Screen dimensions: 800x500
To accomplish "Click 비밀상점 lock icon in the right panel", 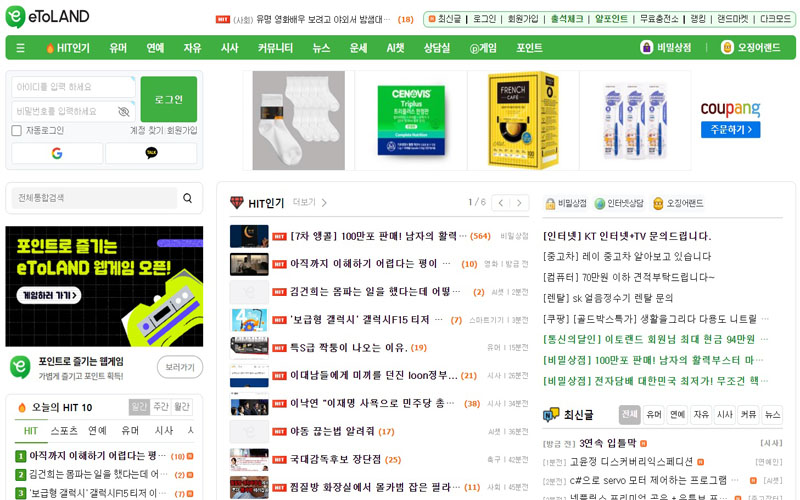I will pyautogui.click(x=550, y=204).
